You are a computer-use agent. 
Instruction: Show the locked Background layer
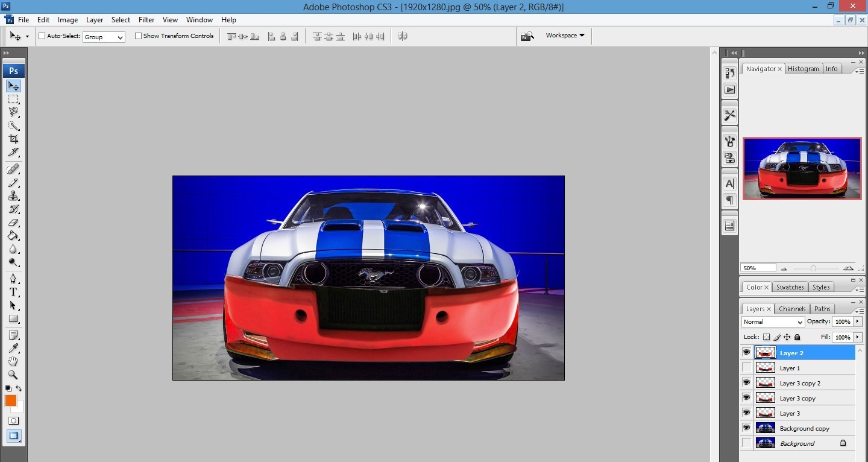click(747, 443)
